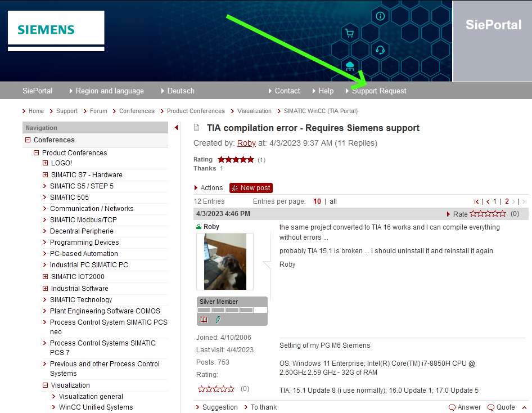Screen dimensions: 532x413
Task: Go to Forum breadcrumb
Action: (x=98, y=111)
